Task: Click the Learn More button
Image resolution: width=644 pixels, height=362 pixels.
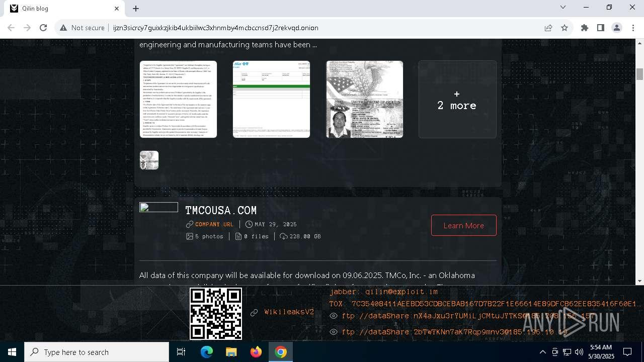Action: click(463, 225)
